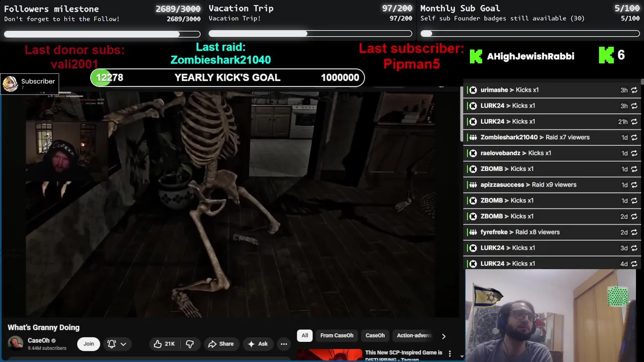Click the 12278 Kicks count badge
This screenshot has width=644, height=362.
109,77
